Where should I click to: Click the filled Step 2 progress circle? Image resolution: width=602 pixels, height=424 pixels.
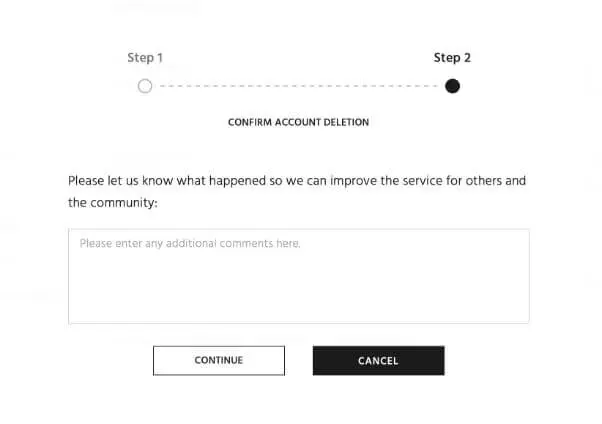click(452, 86)
